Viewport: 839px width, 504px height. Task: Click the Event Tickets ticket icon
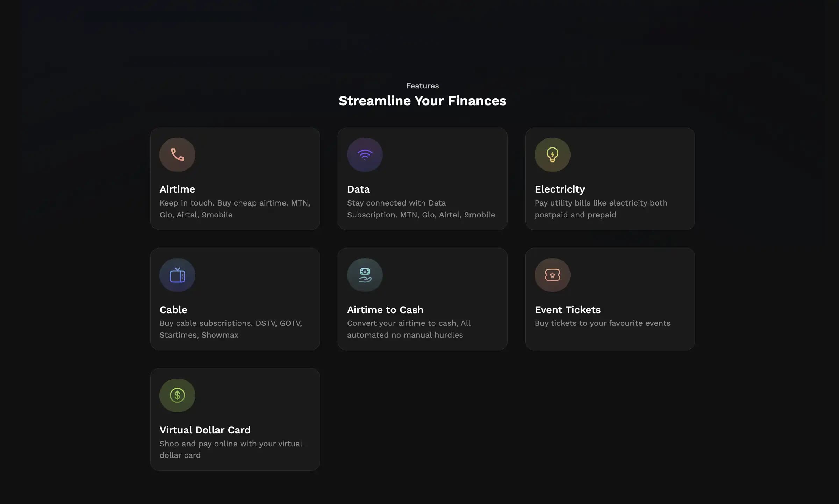[x=552, y=275]
